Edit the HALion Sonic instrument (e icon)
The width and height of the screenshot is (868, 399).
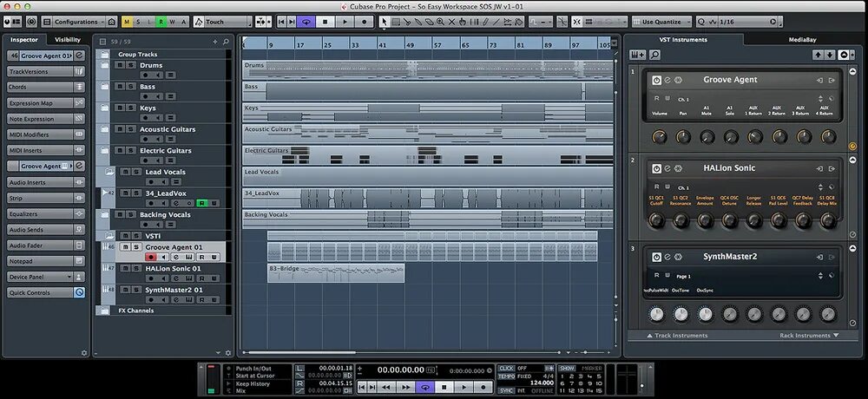(x=667, y=169)
